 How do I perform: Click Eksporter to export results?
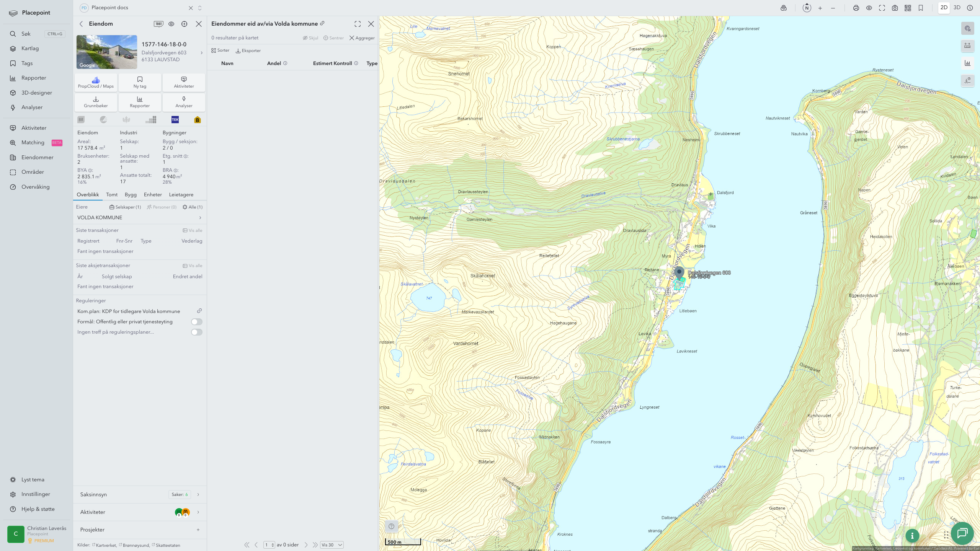[248, 51]
